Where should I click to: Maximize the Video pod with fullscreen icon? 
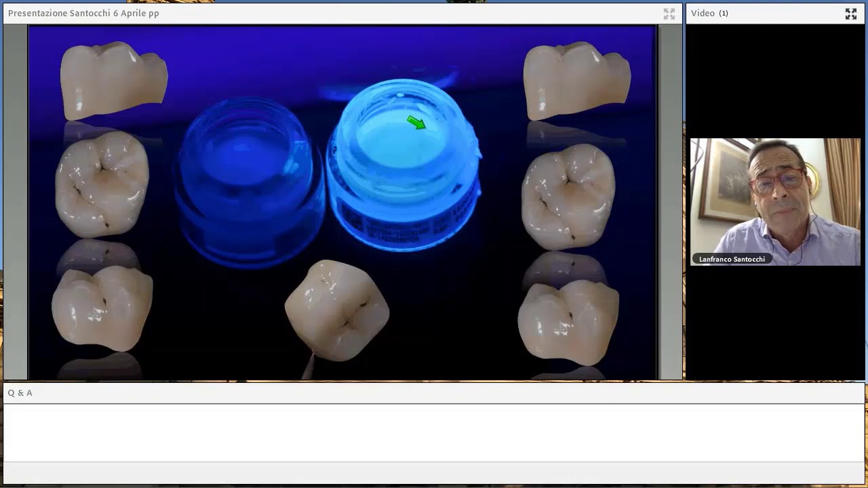point(851,14)
